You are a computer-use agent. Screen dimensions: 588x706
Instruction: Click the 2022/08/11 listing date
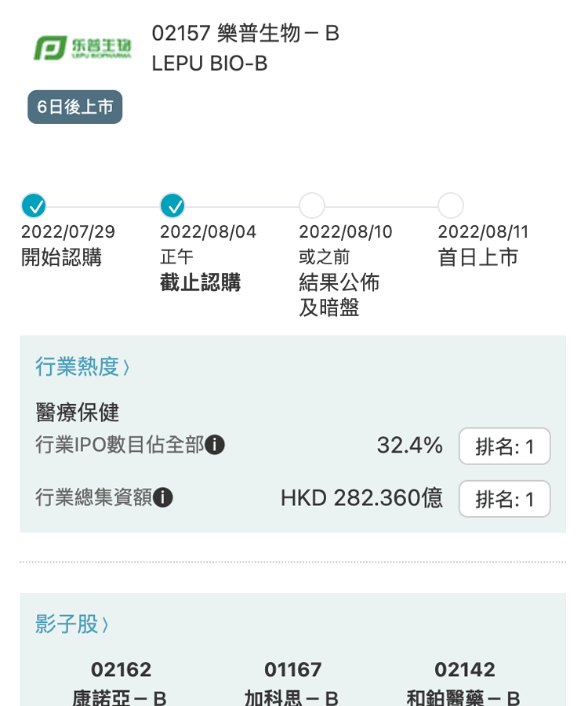coord(483,232)
